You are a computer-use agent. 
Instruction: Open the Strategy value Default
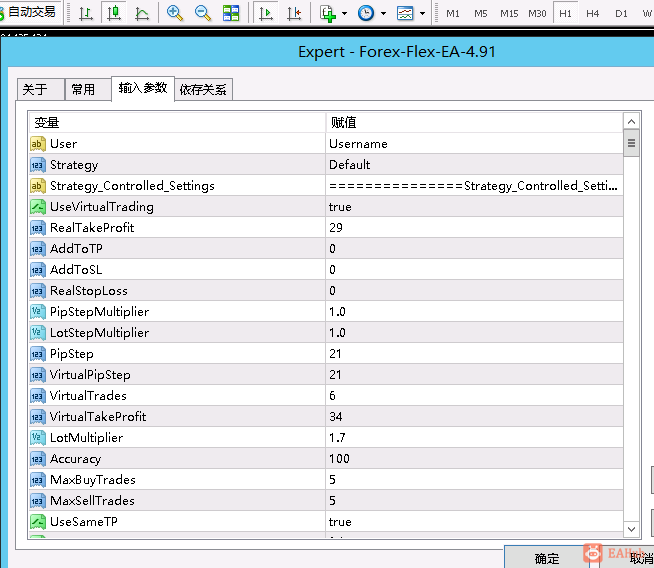[x=474, y=165]
